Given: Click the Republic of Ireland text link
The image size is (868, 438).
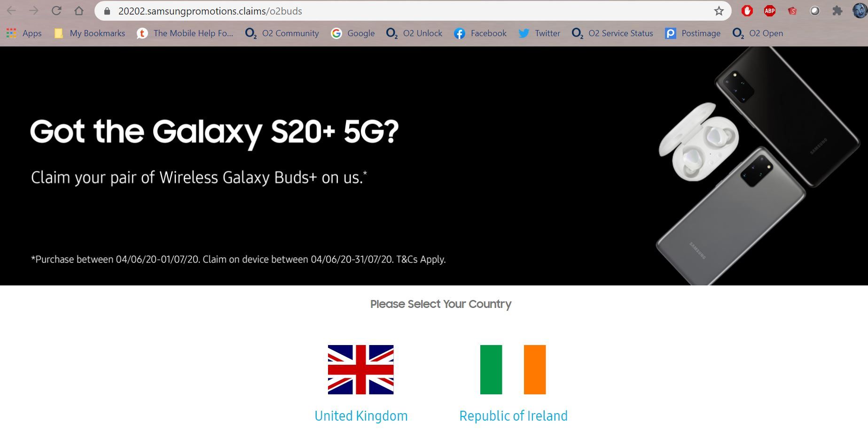Looking at the screenshot, I should pos(513,416).
